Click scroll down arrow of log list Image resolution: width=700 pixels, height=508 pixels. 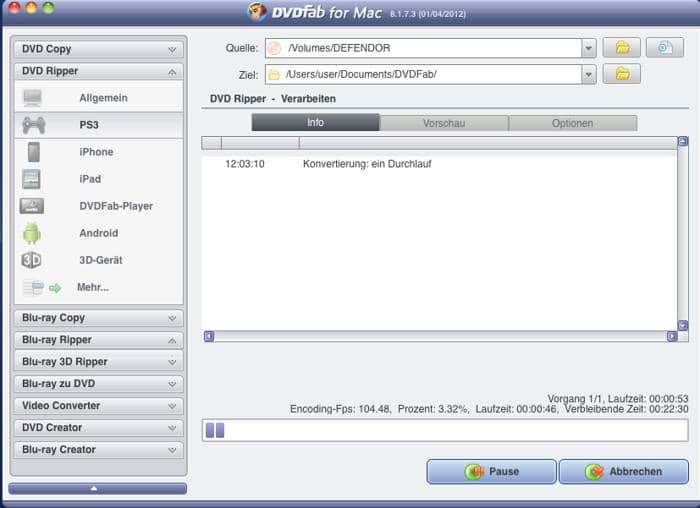683,325
